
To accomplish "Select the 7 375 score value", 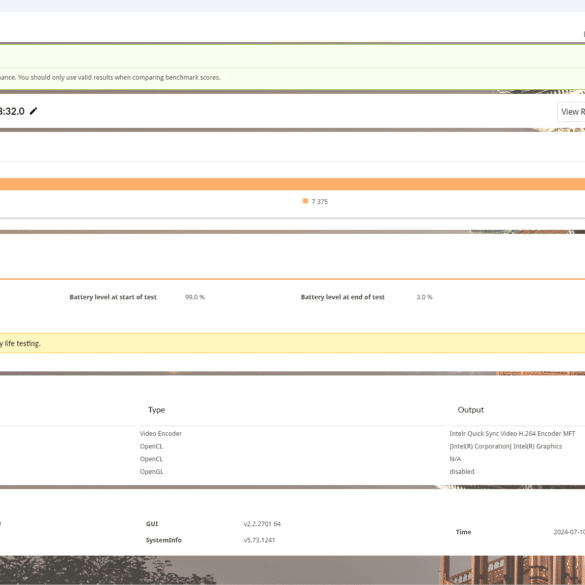I will pos(319,201).
